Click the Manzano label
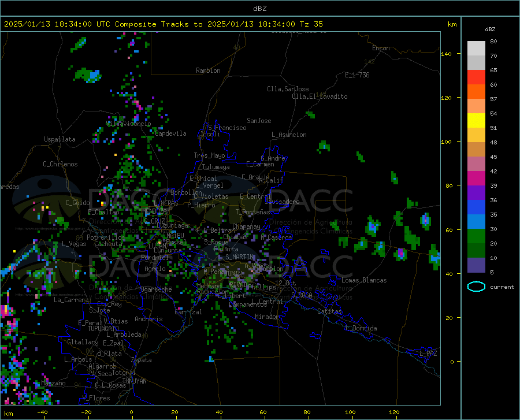The height and width of the screenshot is (420, 520). (53, 383)
